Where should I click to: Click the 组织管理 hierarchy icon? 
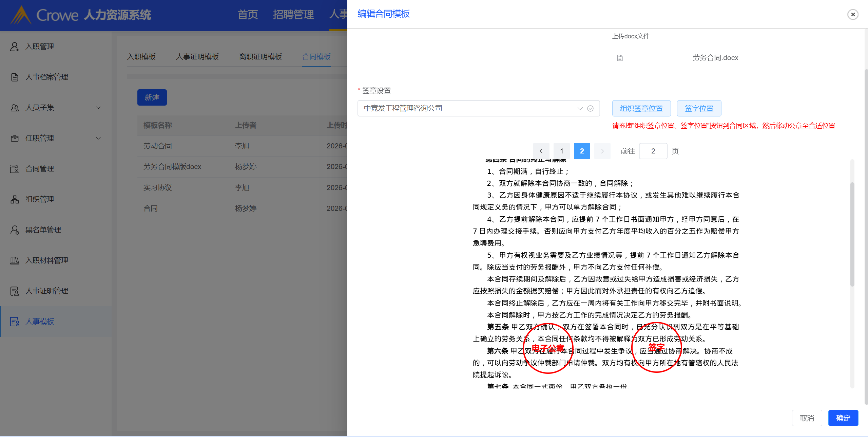pos(14,199)
